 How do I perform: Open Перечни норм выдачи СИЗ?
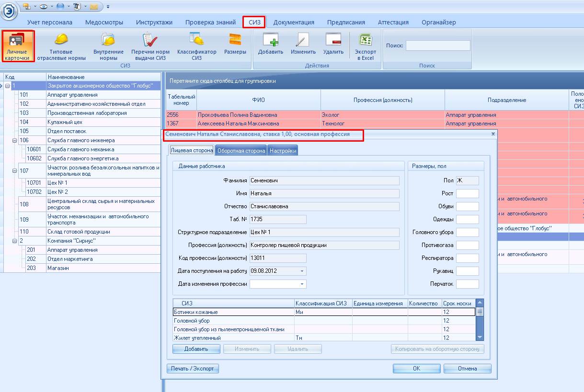(x=150, y=46)
